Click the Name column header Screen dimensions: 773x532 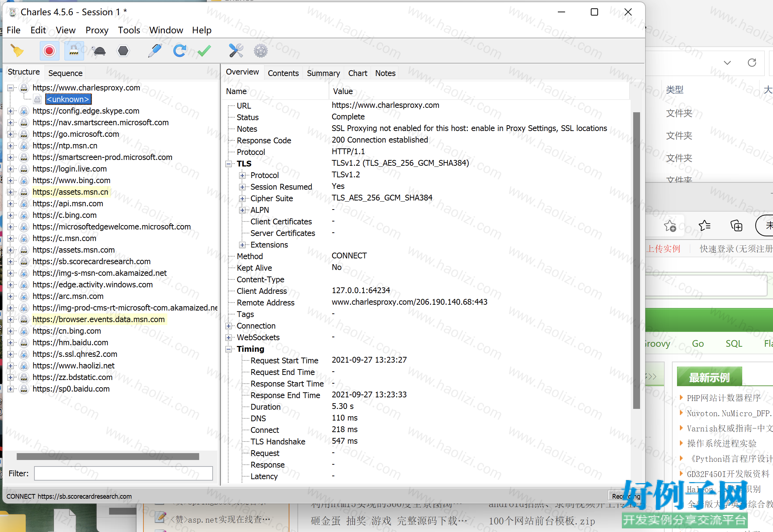275,91
